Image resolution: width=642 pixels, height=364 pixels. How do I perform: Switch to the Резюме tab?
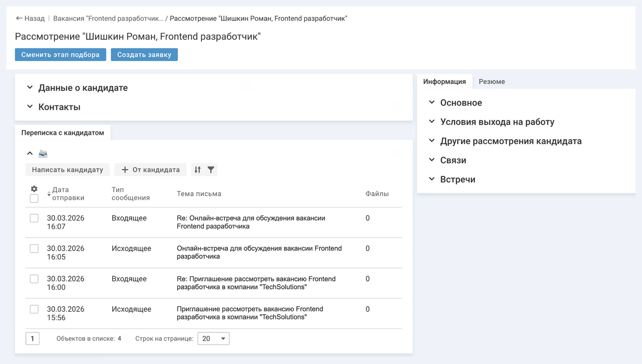pos(492,82)
